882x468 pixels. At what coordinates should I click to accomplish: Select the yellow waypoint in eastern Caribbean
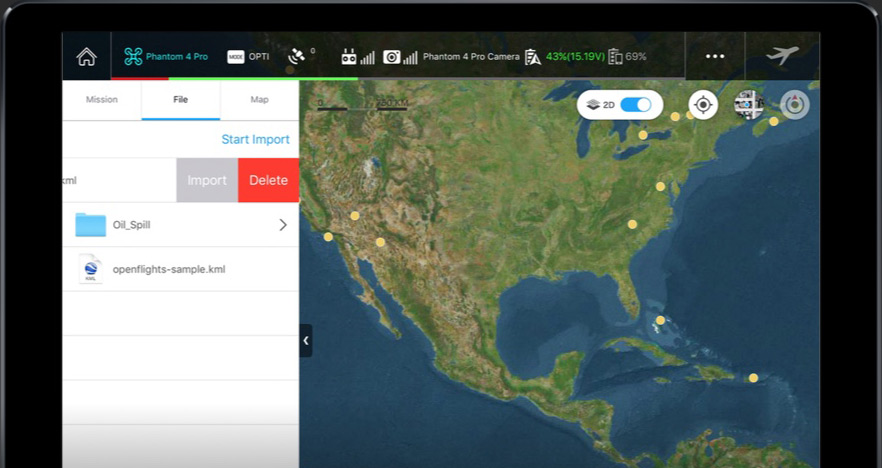click(753, 377)
